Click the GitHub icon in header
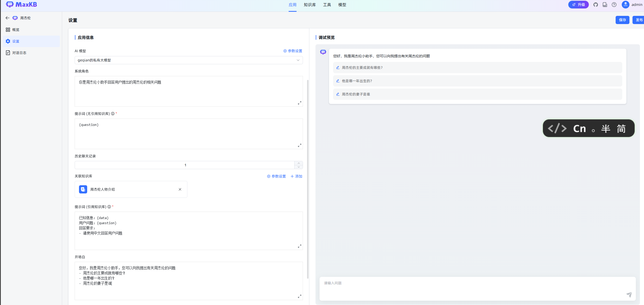This screenshot has height=305, width=644. coord(595,5)
